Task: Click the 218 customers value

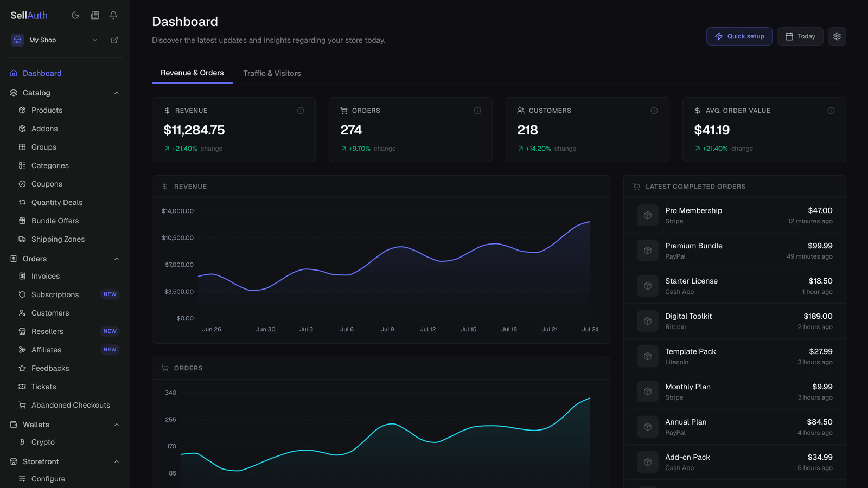Action: (x=528, y=130)
